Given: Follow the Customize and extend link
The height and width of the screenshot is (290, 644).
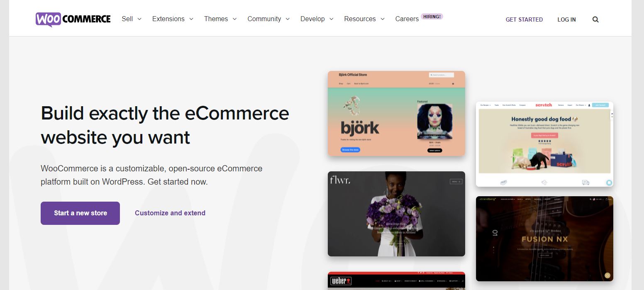Looking at the screenshot, I should 170,213.
